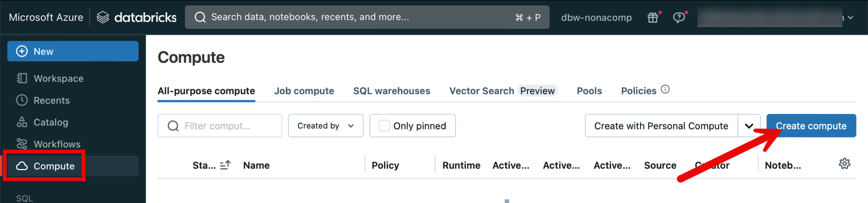Open the Pools tab
The height and width of the screenshot is (203, 868).
(589, 91)
